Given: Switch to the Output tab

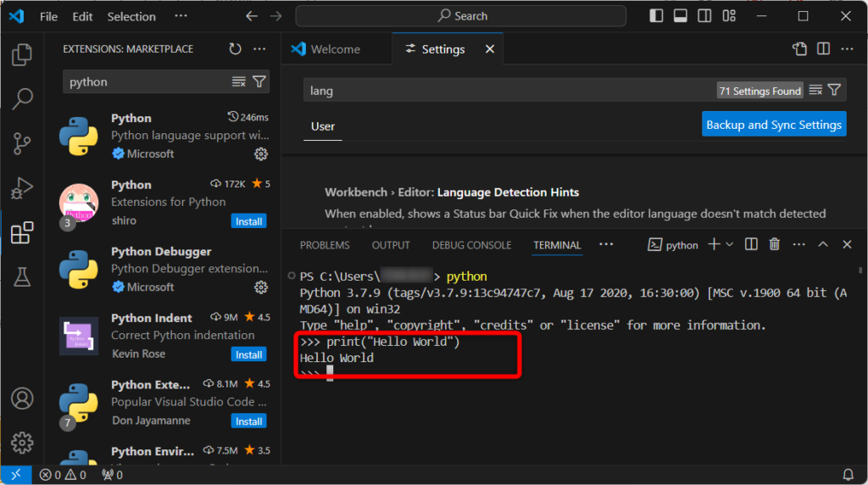Looking at the screenshot, I should (x=391, y=245).
